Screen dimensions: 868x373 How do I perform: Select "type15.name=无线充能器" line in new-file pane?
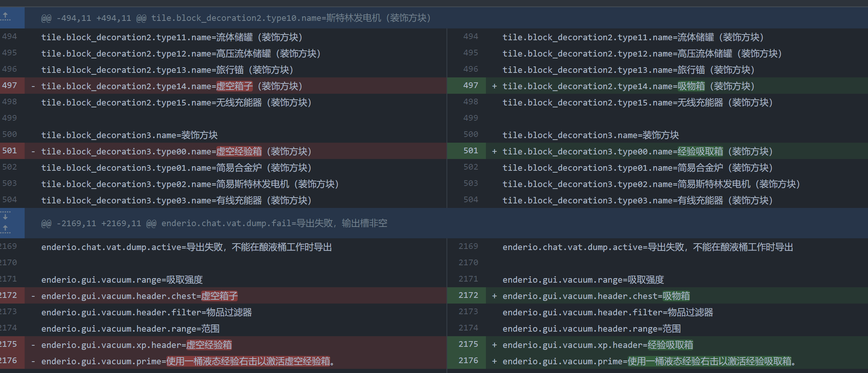[638, 102]
